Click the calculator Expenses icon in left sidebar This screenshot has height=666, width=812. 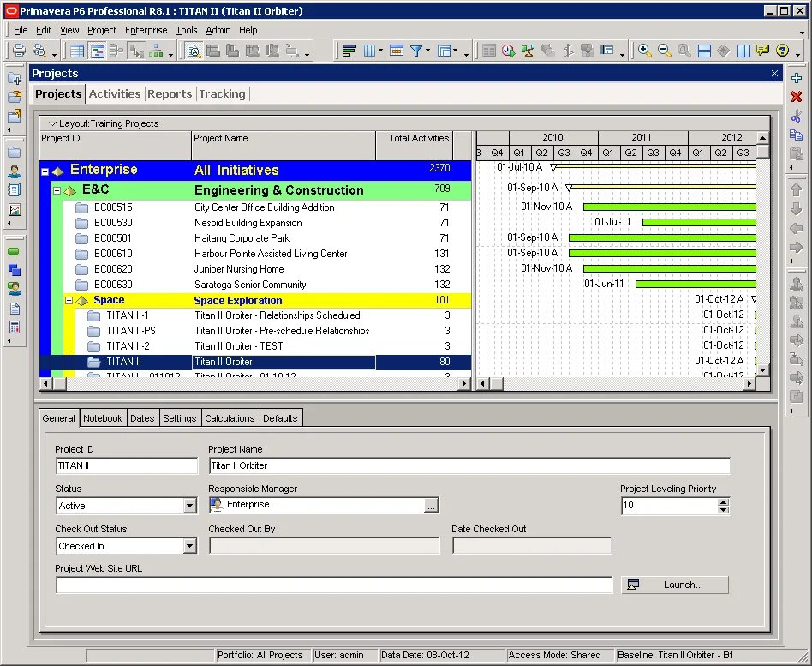pos(15,327)
